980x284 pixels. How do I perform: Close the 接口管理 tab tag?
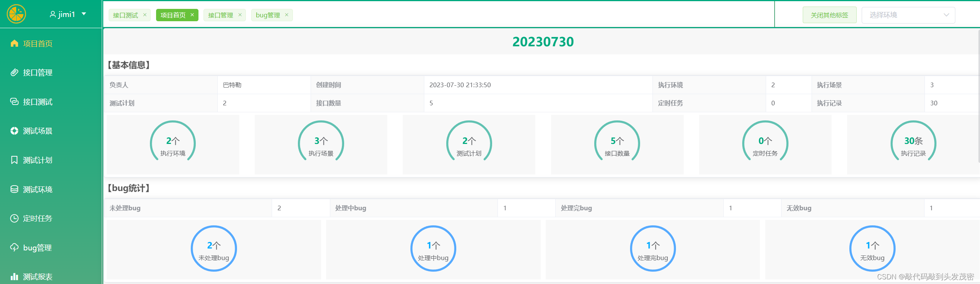(x=240, y=15)
